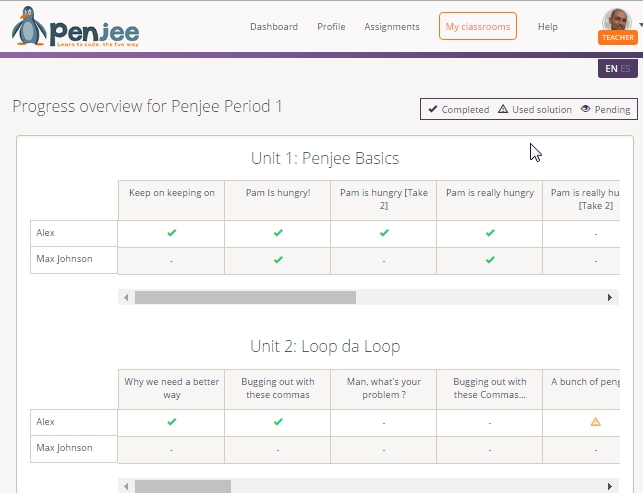Click the Pam is really hungry header
Screen dimensions: 643x493
pos(490,200)
